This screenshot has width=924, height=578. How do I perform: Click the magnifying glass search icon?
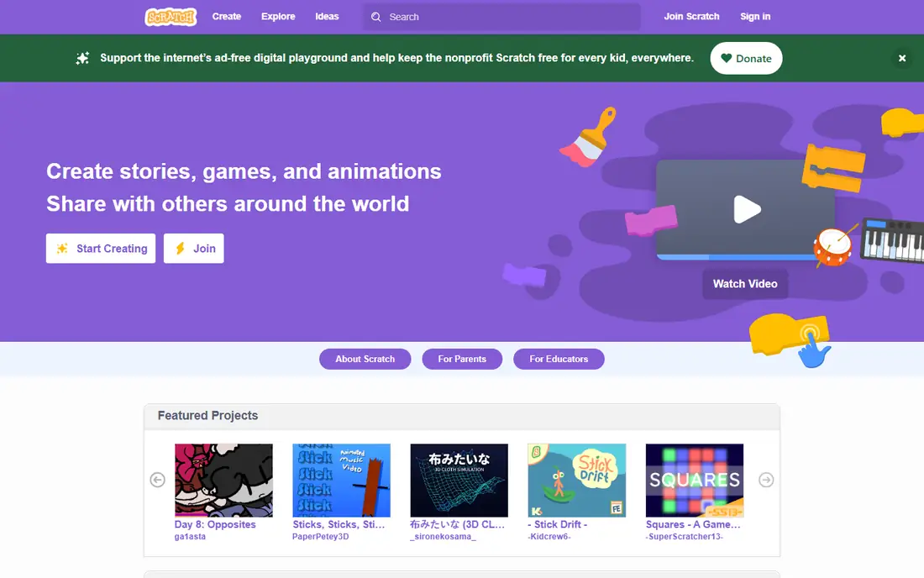tap(376, 17)
